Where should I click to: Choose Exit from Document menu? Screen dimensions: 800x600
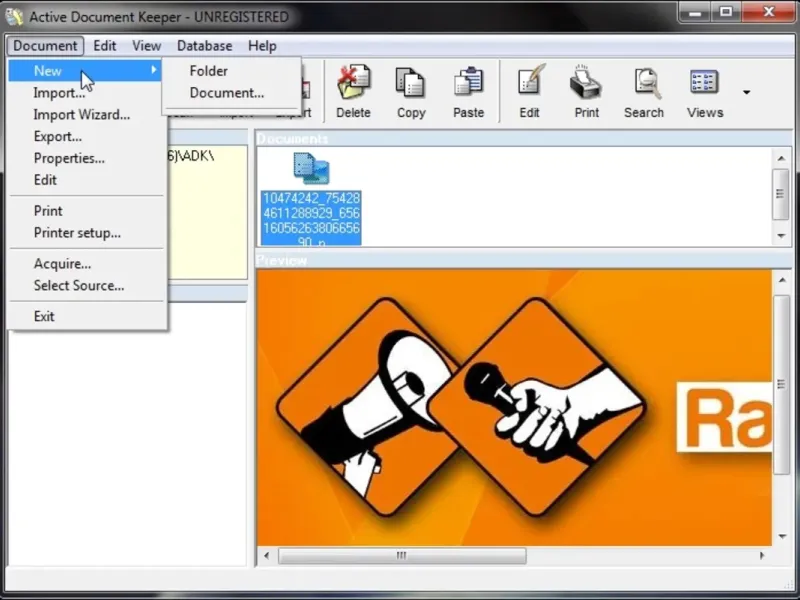point(44,316)
